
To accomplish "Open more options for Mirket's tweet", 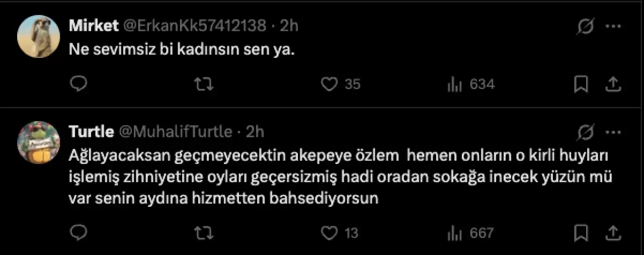I will pos(613,26).
